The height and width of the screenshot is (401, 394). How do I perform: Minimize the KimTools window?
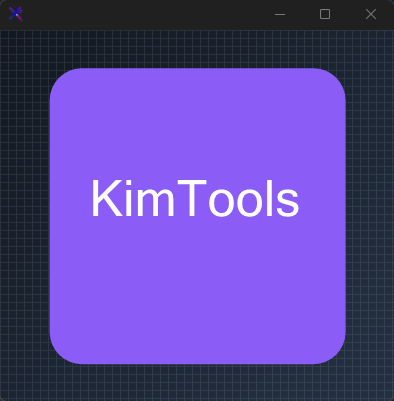coord(280,14)
